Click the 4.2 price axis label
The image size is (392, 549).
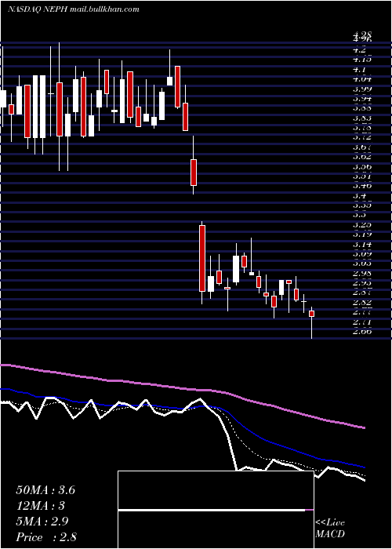pos(361,49)
